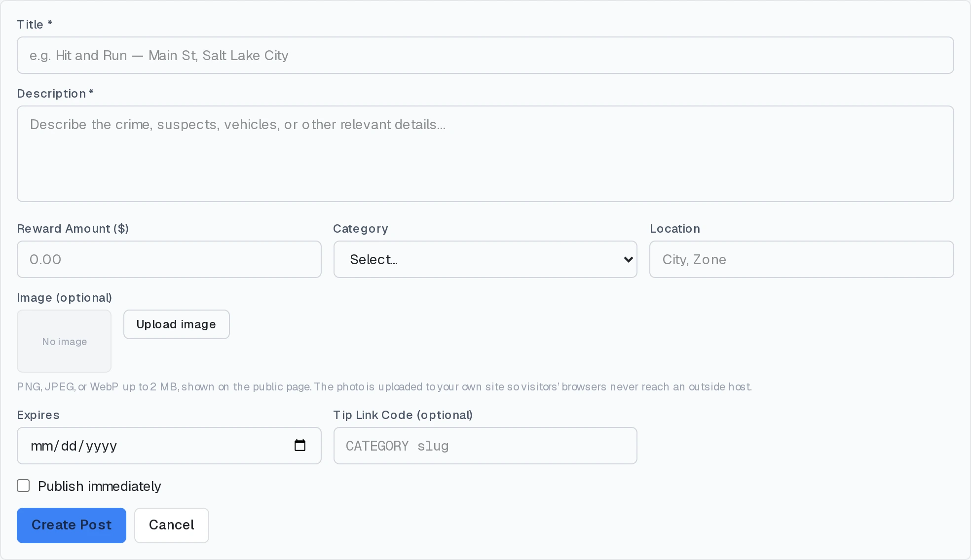
Task: Open the calendar picker in Expires field
Action: [300, 446]
